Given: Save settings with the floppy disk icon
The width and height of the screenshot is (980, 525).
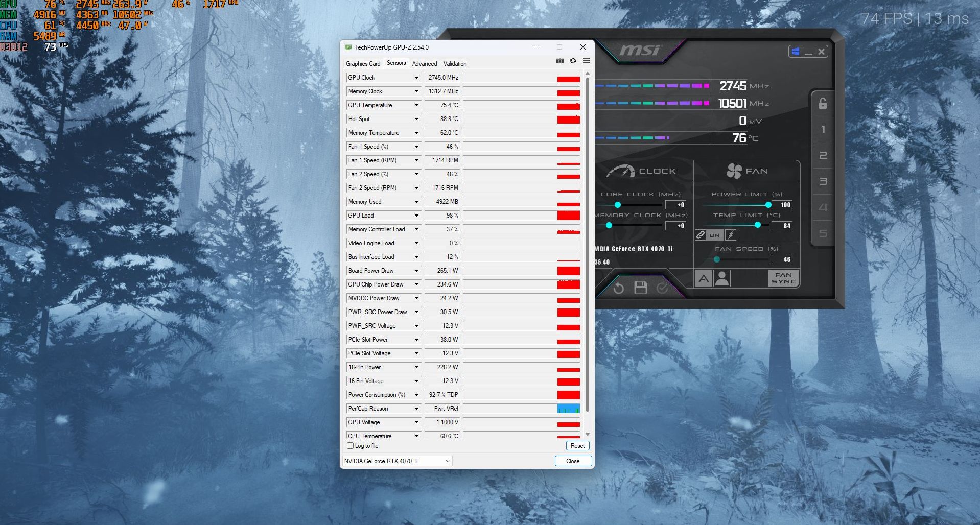Looking at the screenshot, I should (x=640, y=288).
